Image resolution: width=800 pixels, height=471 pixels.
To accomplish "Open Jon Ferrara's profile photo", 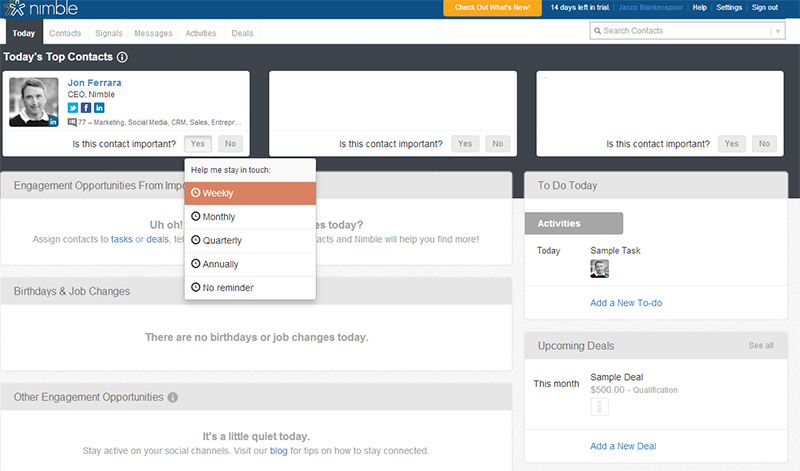I will [34, 102].
